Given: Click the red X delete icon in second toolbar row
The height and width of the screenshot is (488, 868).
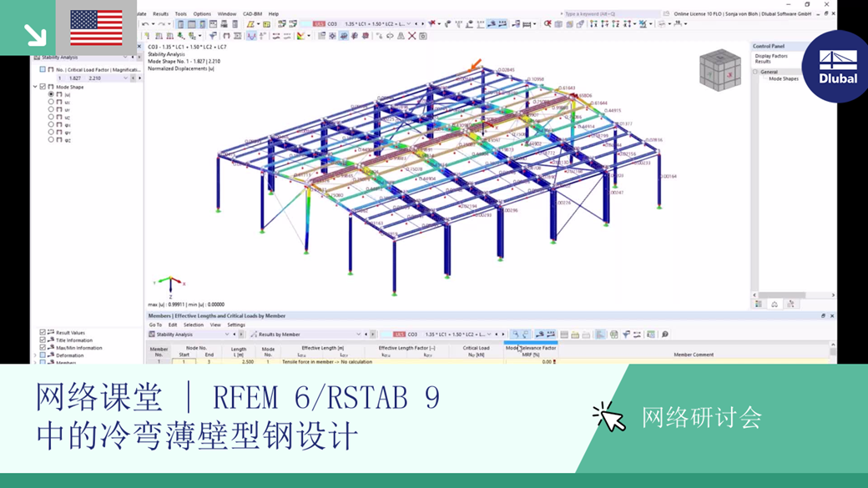Looking at the screenshot, I should (411, 36).
